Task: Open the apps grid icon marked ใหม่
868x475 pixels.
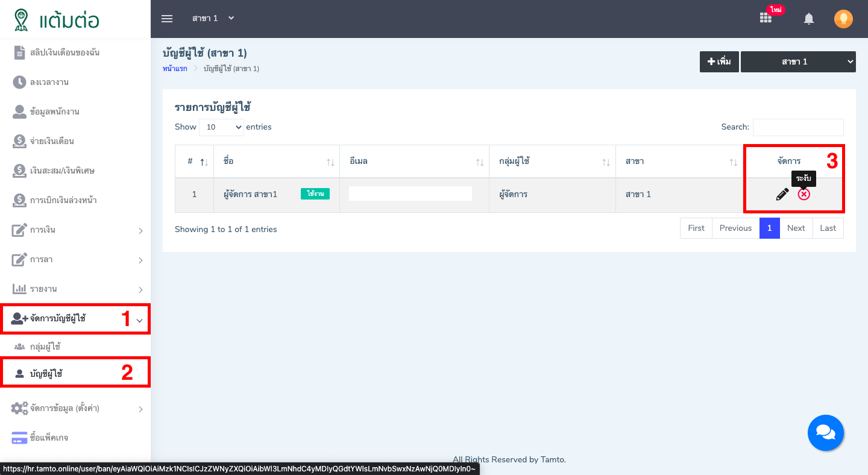Action: (x=766, y=18)
